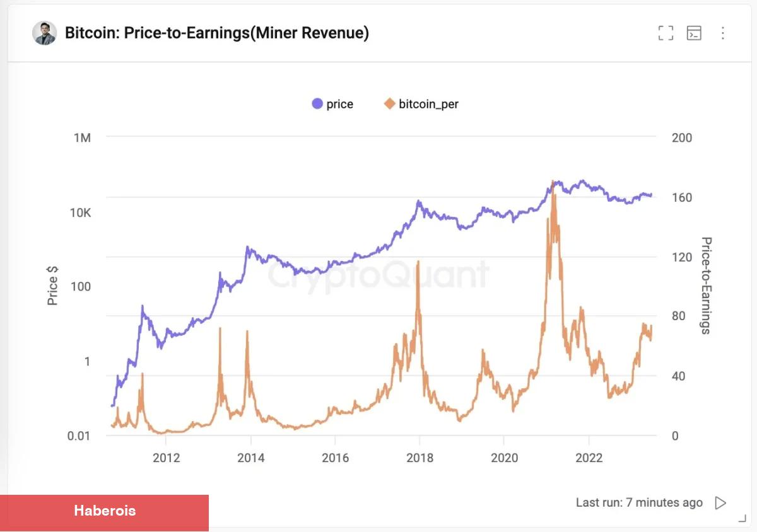This screenshot has width=757, height=532.
Task: Click the author profile avatar
Action: tap(45, 33)
